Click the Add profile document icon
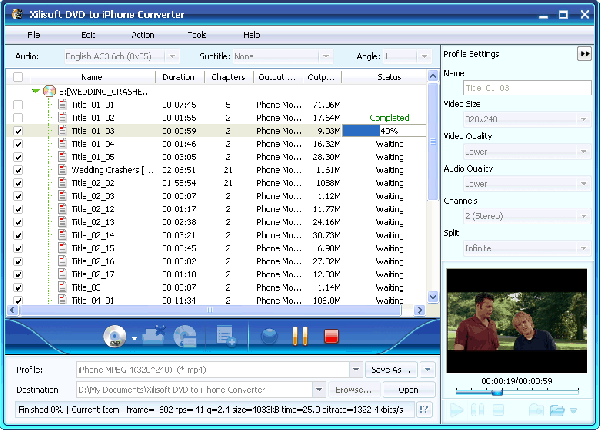The width and height of the screenshot is (600, 430). 226,337
